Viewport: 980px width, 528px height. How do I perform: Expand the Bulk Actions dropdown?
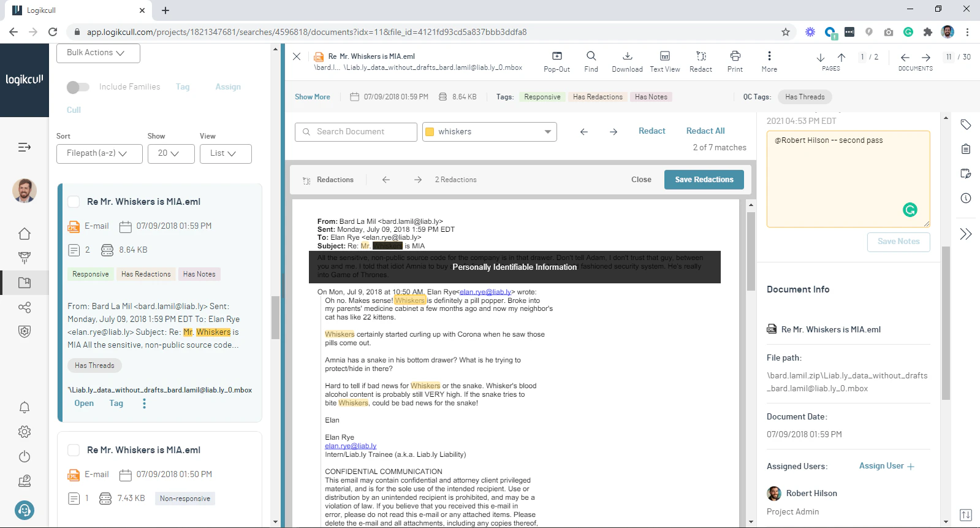click(x=99, y=53)
